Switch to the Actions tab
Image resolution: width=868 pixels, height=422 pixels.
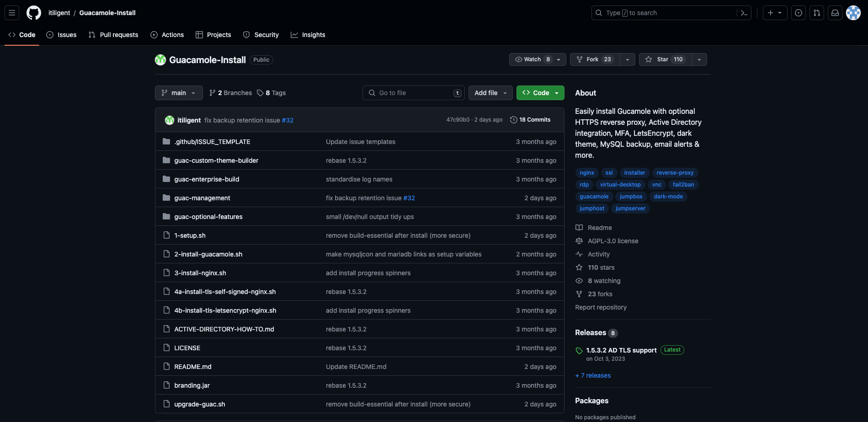167,34
